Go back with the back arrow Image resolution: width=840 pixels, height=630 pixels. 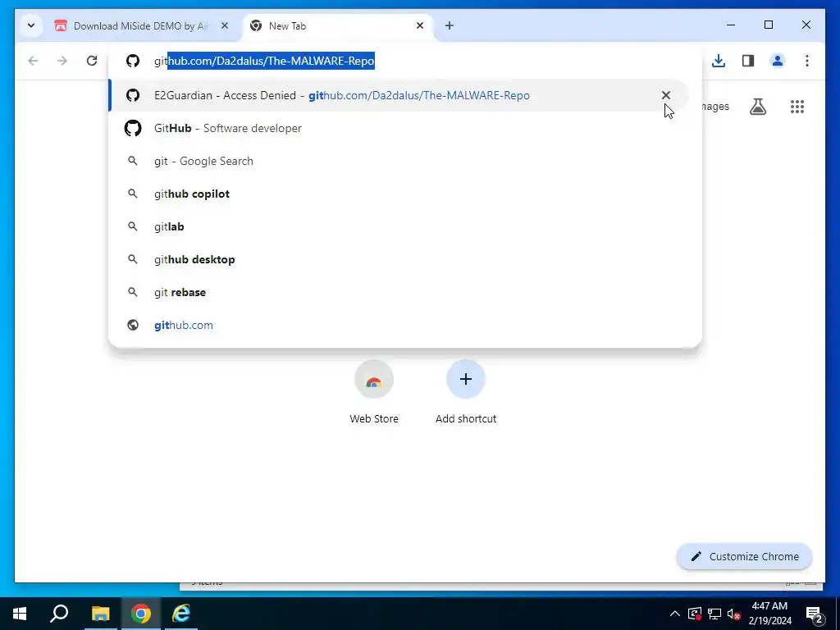[x=33, y=61]
